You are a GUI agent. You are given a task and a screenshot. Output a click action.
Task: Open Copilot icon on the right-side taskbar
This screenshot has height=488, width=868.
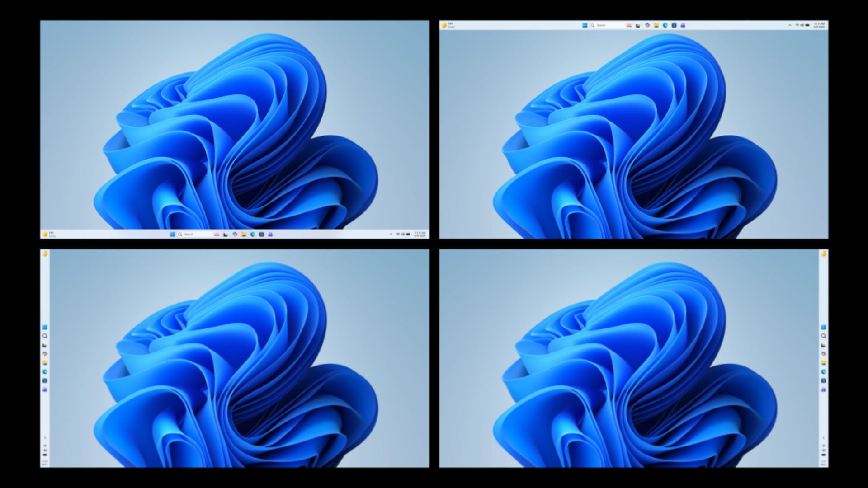[x=823, y=354]
